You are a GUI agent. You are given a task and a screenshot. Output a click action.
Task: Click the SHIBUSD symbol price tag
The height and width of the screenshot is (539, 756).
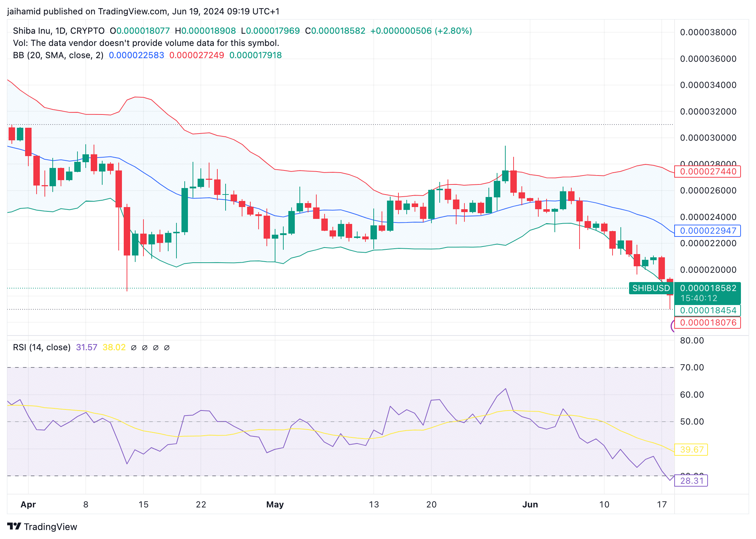point(651,288)
